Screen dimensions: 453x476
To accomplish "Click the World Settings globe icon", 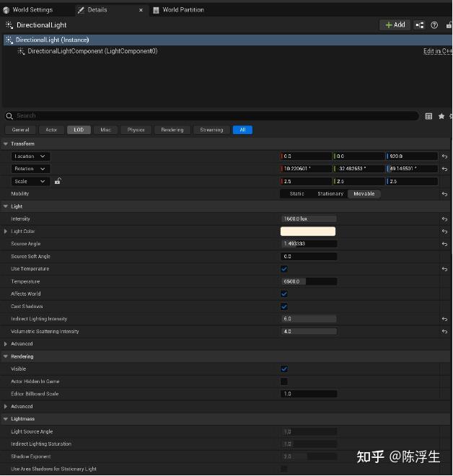I will tap(6, 10).
